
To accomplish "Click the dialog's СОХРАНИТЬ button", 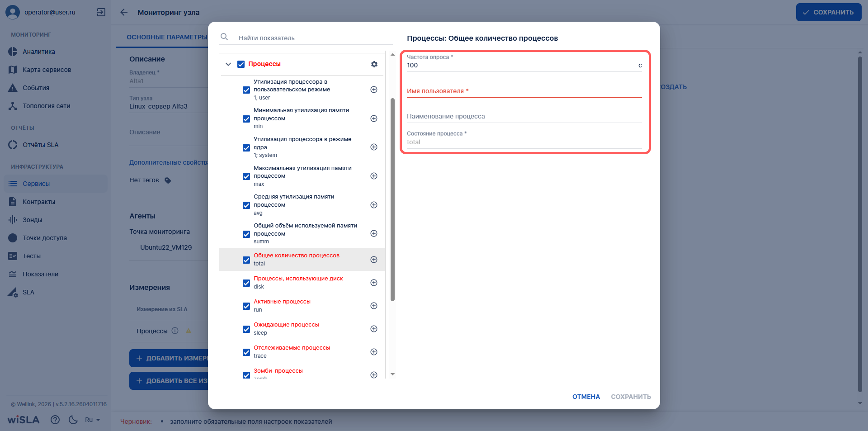I will tap(631, 397).
